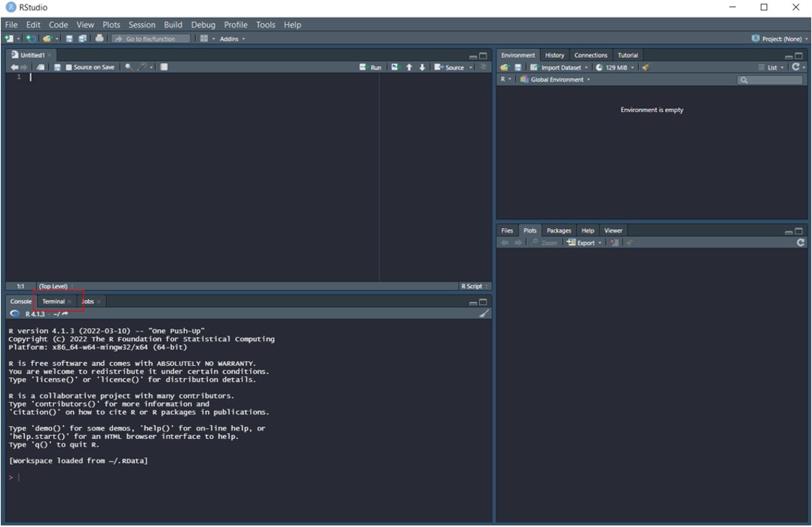The height and width of the screenshot is (527, 812).
Task: Maximize the Console pane
Action: pyautogui.click(x=483, y=303)
